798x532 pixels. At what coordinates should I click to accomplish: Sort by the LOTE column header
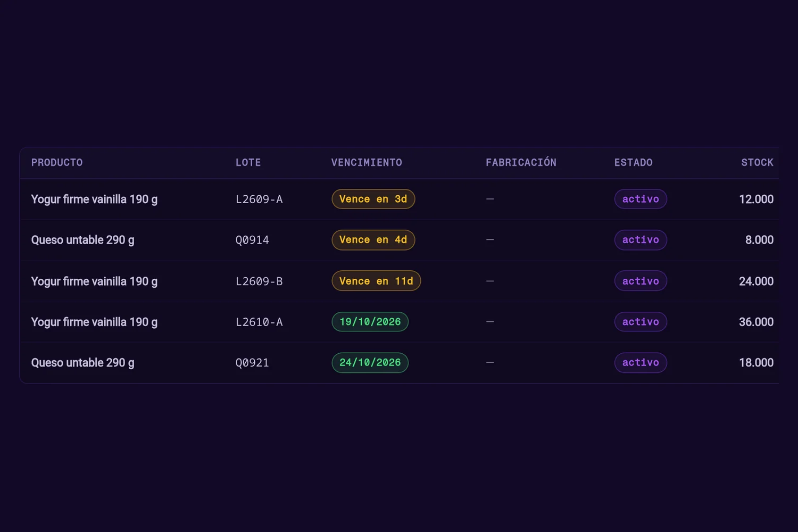248,163
